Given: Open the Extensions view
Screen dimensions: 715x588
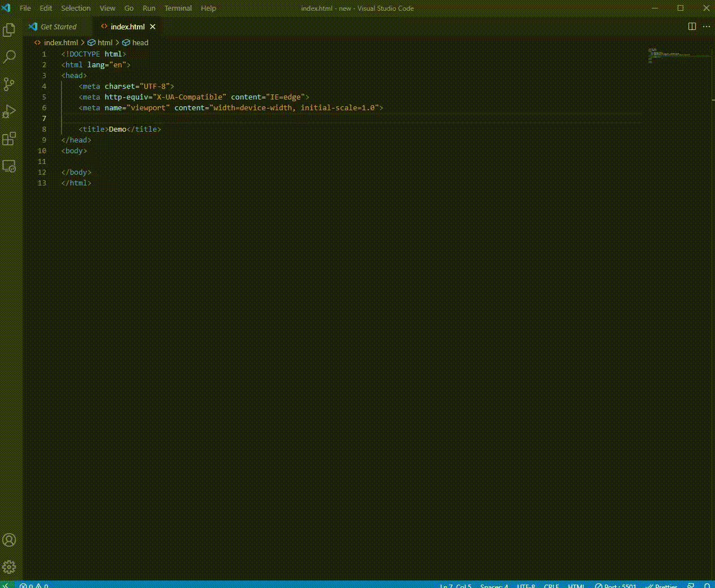Looking at the screenshot, I should 9,139.
